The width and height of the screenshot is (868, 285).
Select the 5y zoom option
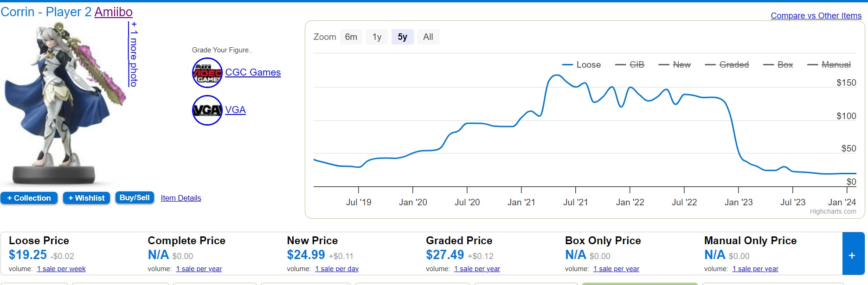[402, 37]
